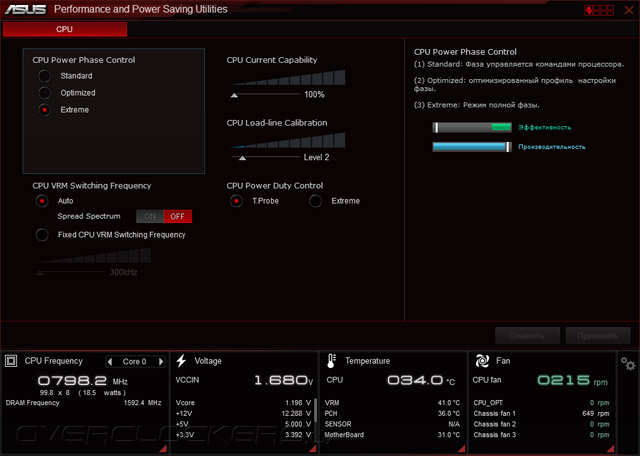Set Spread Spectrum to OFF
The image size is (640, 456).
click(178, 216)
